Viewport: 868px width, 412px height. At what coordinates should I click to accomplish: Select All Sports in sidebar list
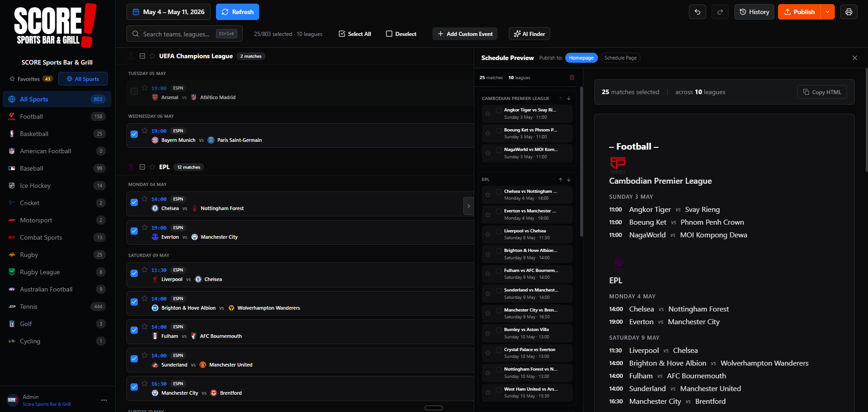click(x=57, y=99)
